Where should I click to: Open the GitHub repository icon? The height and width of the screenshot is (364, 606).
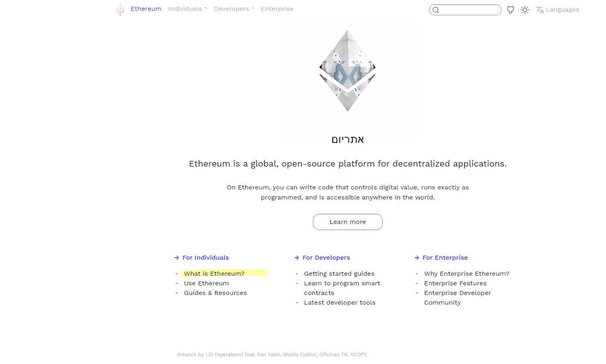coord(510,10)
